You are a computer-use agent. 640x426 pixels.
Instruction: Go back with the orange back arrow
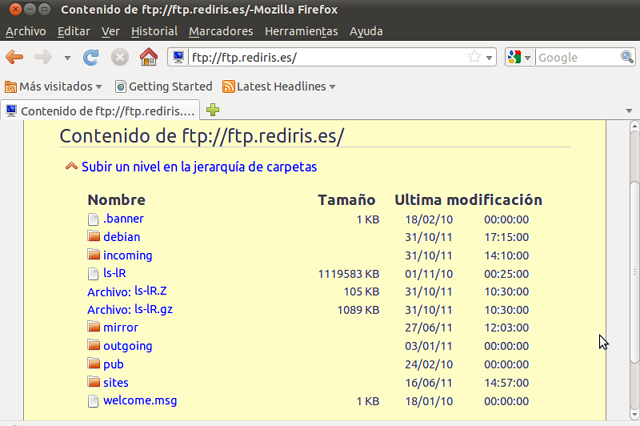(x=15, y=57)
